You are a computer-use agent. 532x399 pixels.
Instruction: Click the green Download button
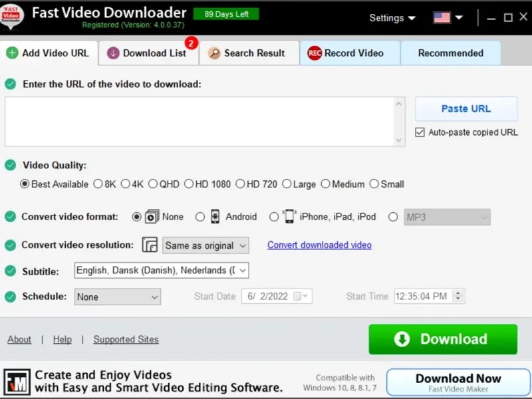pos(443,339)
